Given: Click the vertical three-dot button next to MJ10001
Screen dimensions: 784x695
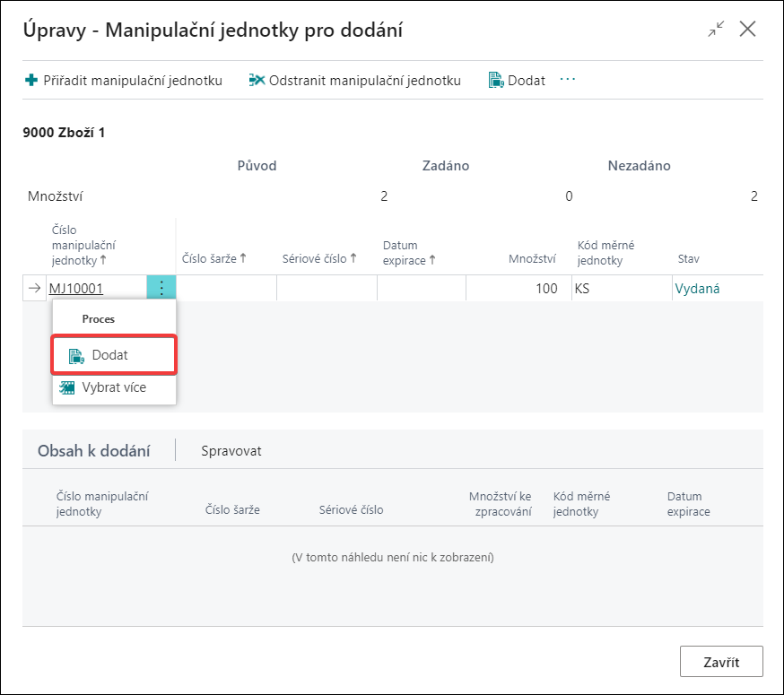Looking at the screenshot, I should click(161, 288).
